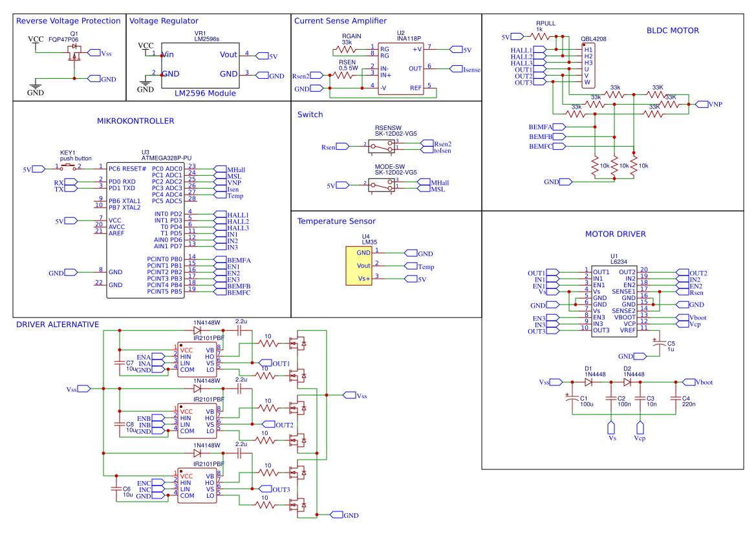
Task: Click the 'MOTOR DRIVER' title
Action: (x=615, y=234)
